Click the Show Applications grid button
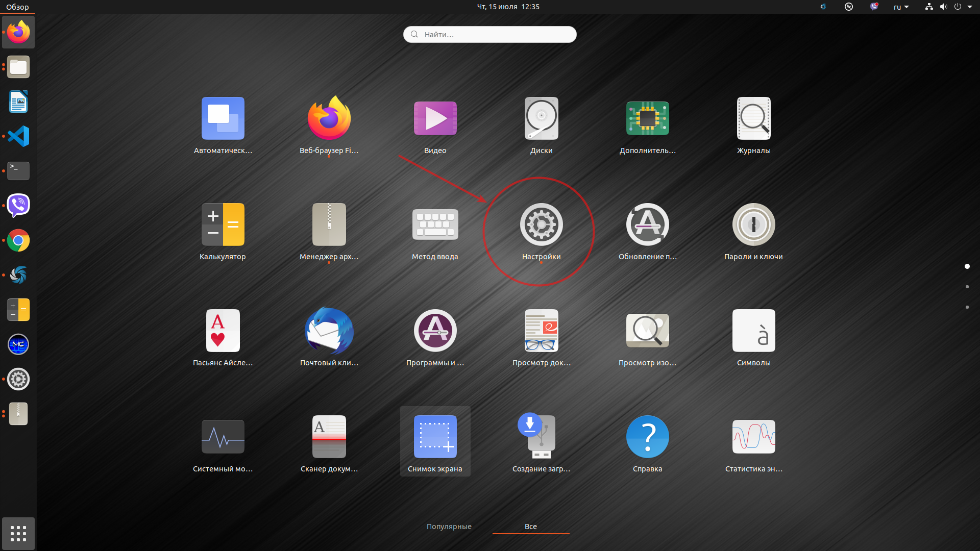The width and height of the screenshot is (980, 551). (18, 534)
